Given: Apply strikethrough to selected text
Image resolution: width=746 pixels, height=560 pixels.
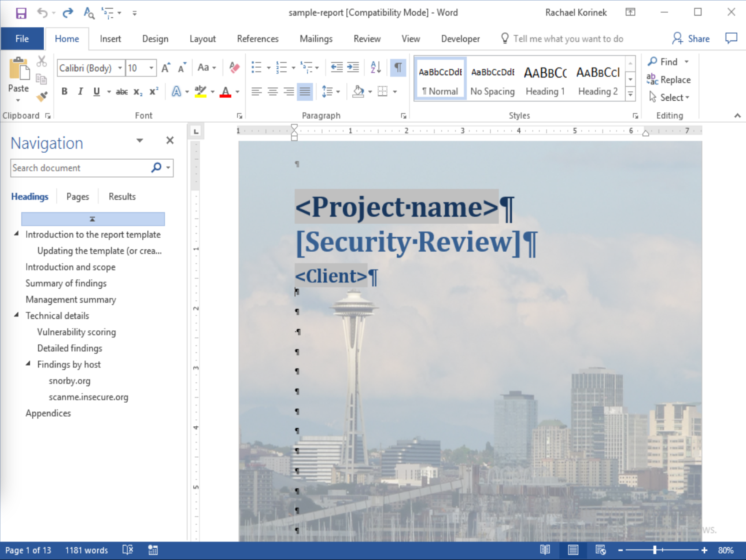Looking at the screenshot, I should coord(122,91).
